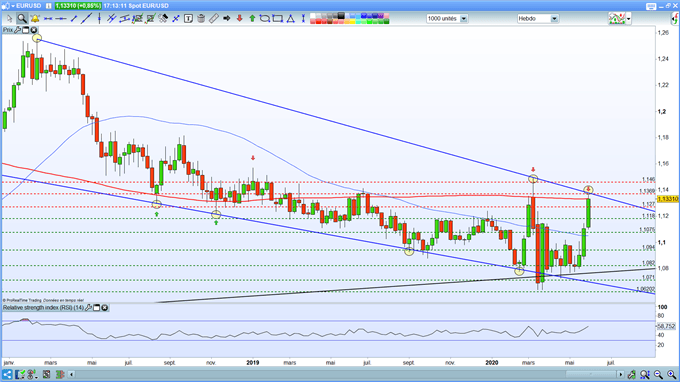Open the EURUSD symbol dropdown arrow
Screen dimensions: 680x382
tap(13, 6)
